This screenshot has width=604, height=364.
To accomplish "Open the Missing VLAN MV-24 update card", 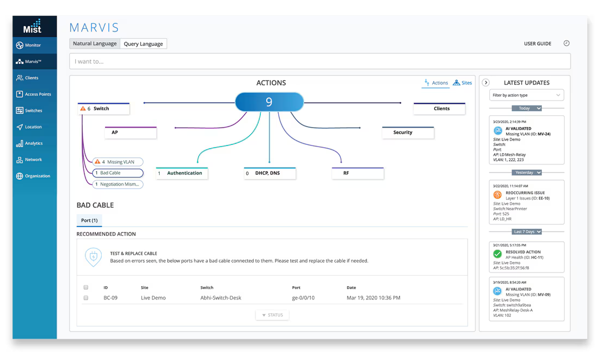I will (527, 140).
